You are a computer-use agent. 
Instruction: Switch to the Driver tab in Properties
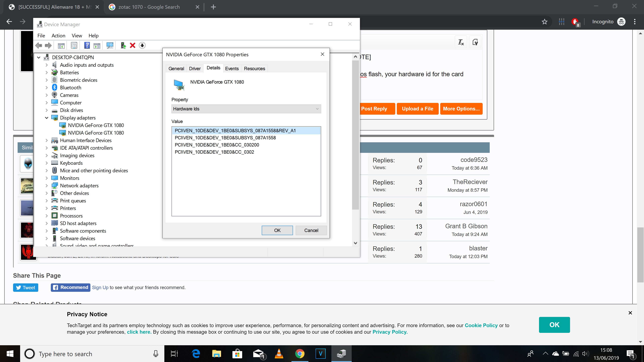pos(195,68)
